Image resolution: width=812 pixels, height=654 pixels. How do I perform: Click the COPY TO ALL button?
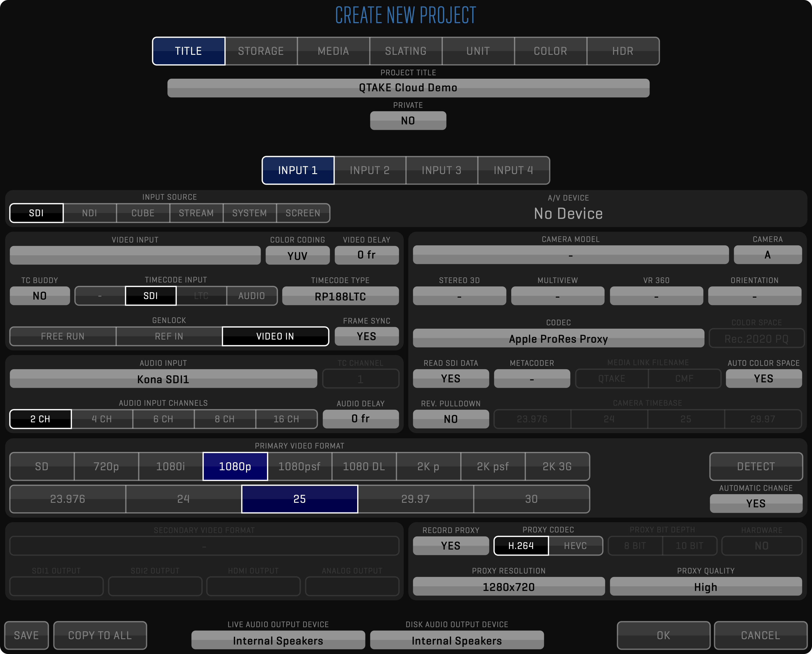click(x=100, y=635)
